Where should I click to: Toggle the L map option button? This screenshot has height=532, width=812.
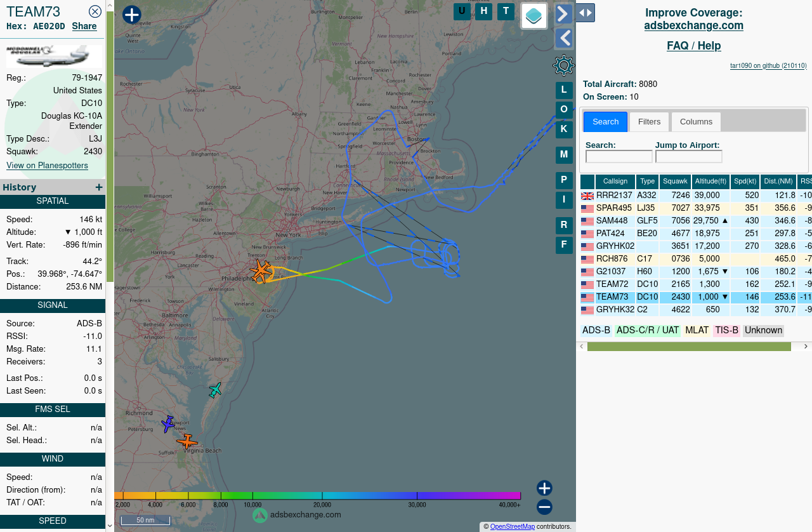(x=564, y=90)
